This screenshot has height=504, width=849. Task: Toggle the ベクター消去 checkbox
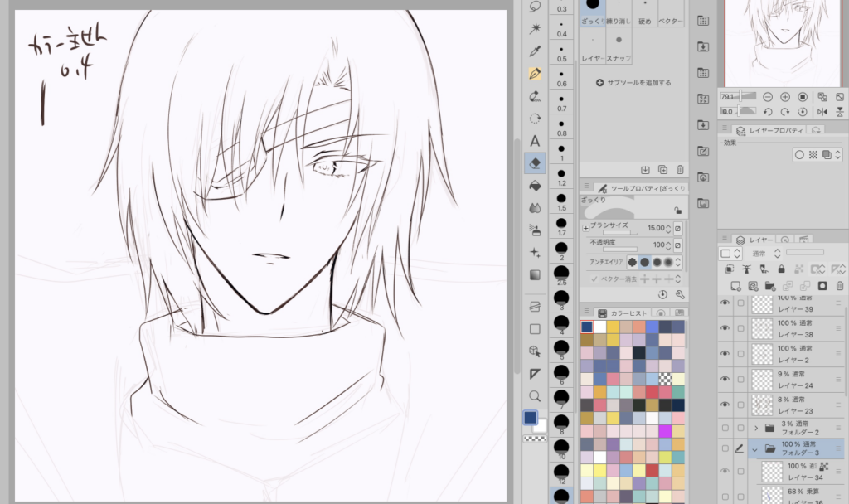[594, 279]
